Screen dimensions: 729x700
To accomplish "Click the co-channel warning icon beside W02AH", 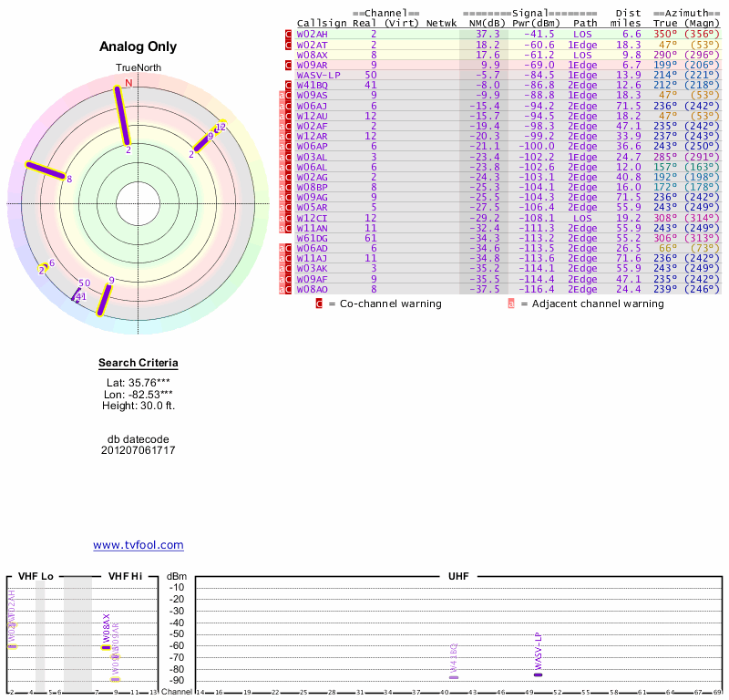I will coord(289,34).
